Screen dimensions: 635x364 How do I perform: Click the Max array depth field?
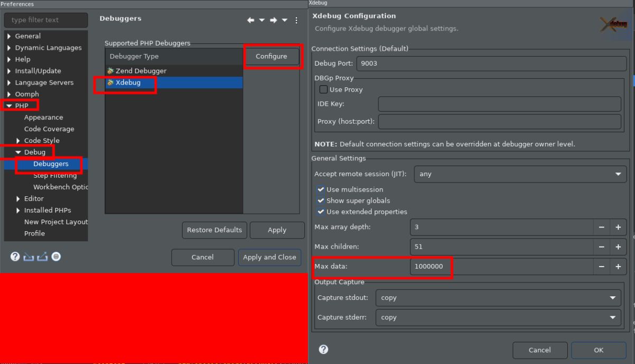pos(502,227)
